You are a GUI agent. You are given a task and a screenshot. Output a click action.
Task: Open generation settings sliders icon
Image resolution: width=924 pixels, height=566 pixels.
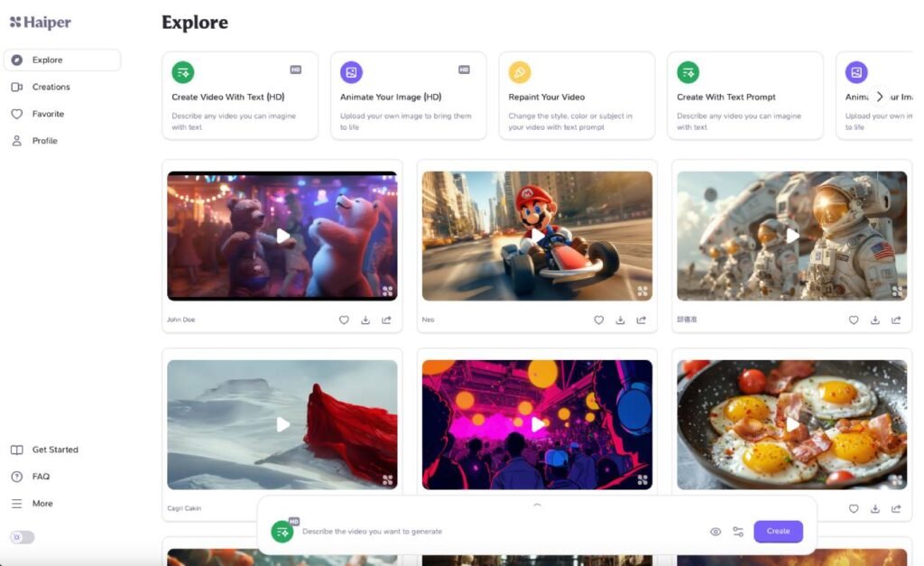click(x=738, y=532)
